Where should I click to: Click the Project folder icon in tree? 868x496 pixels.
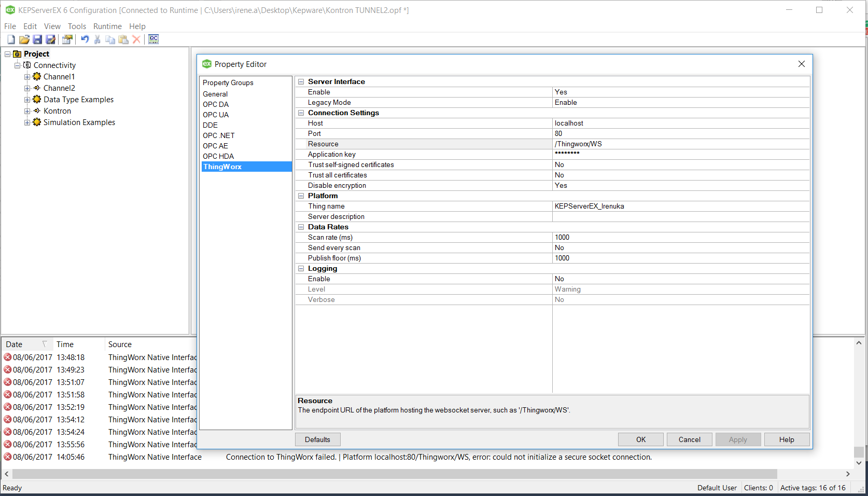(17, 54)
